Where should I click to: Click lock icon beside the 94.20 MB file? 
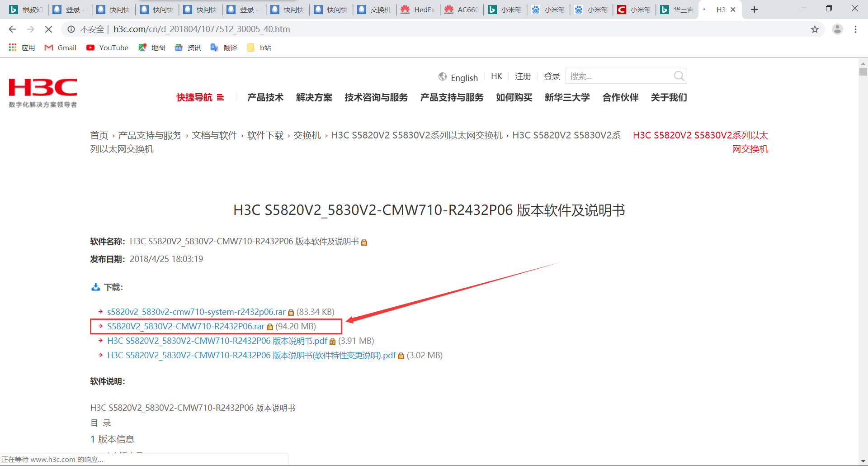tap(270, 327)
